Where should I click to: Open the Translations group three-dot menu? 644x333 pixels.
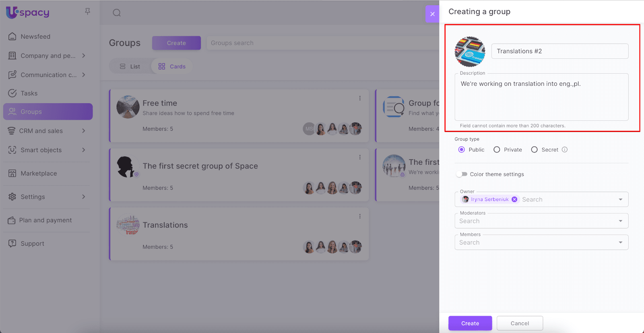point(360,216)
